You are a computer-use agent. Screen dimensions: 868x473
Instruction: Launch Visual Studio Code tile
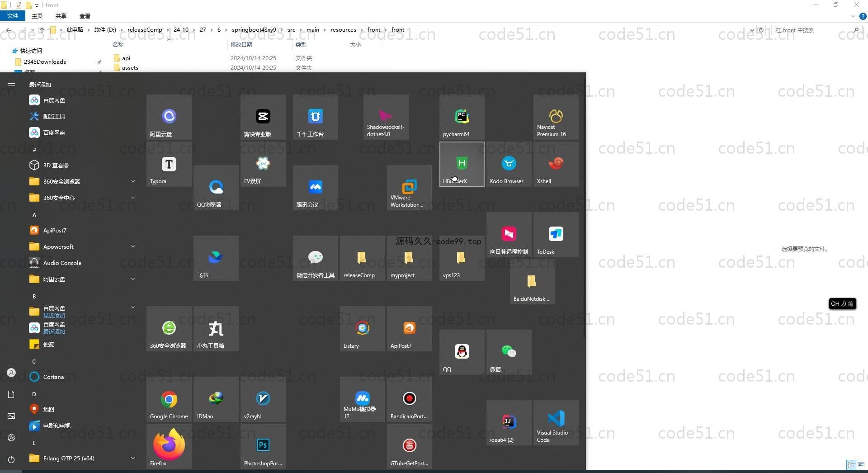coord(556,423)
